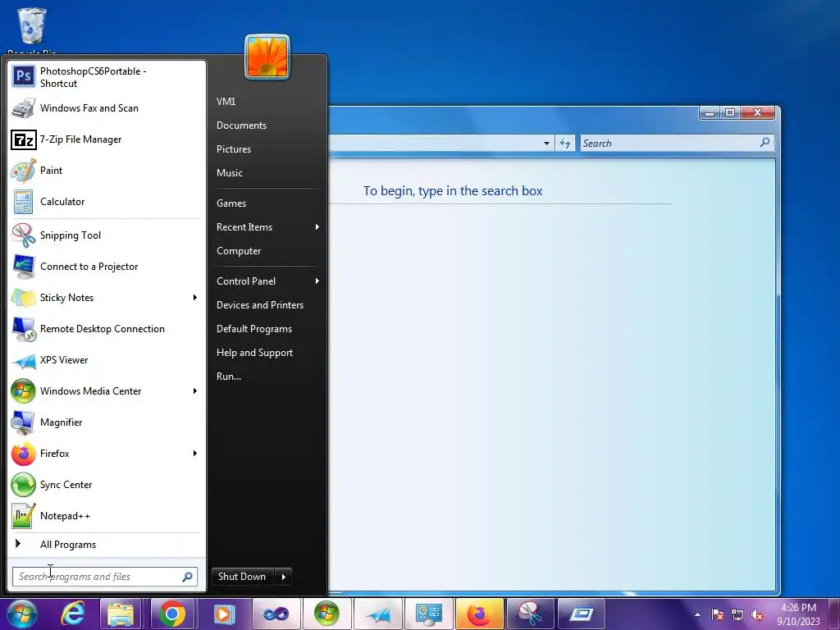This screenshot has height=630, width=840.
Task: Open Music from the Start menu
Action: pos(230,172)
